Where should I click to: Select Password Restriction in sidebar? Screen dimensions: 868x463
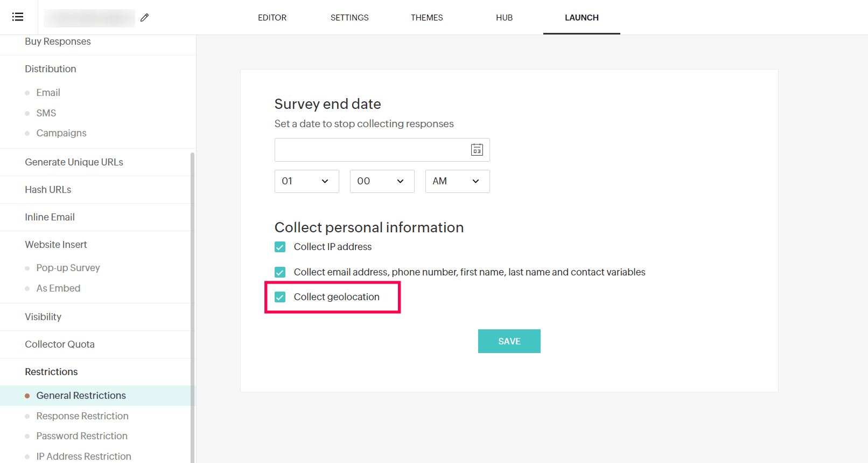[82, 436]
